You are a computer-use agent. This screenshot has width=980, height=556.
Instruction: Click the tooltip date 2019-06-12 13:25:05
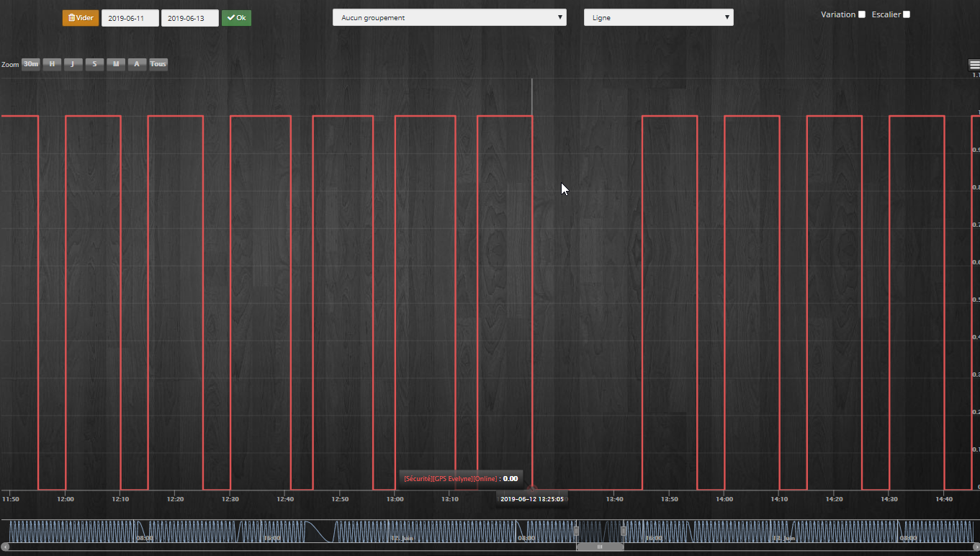pos(532,499)
